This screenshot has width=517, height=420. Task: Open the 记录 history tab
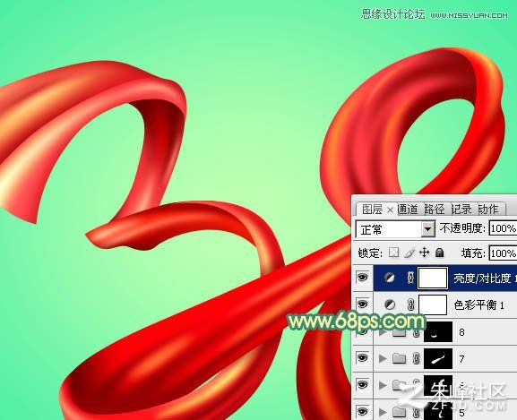click(x=461, y=210)
